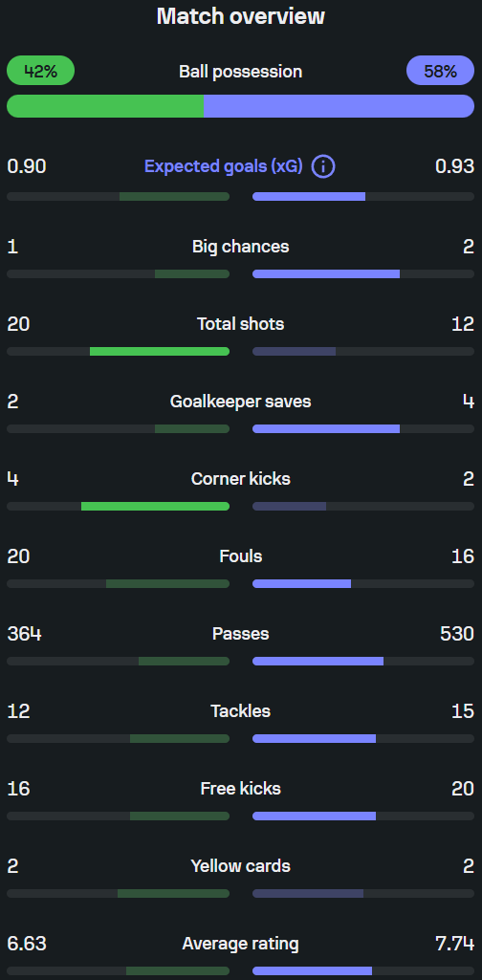Click the green 42% possession badge
The image size is (482, 980).
pyautogui.click(x=40, y=71)
